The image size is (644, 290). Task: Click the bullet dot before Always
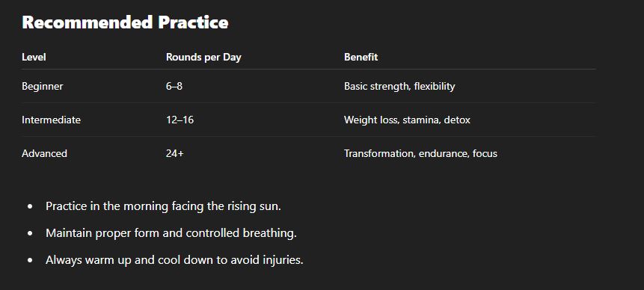tap(30, 260)
